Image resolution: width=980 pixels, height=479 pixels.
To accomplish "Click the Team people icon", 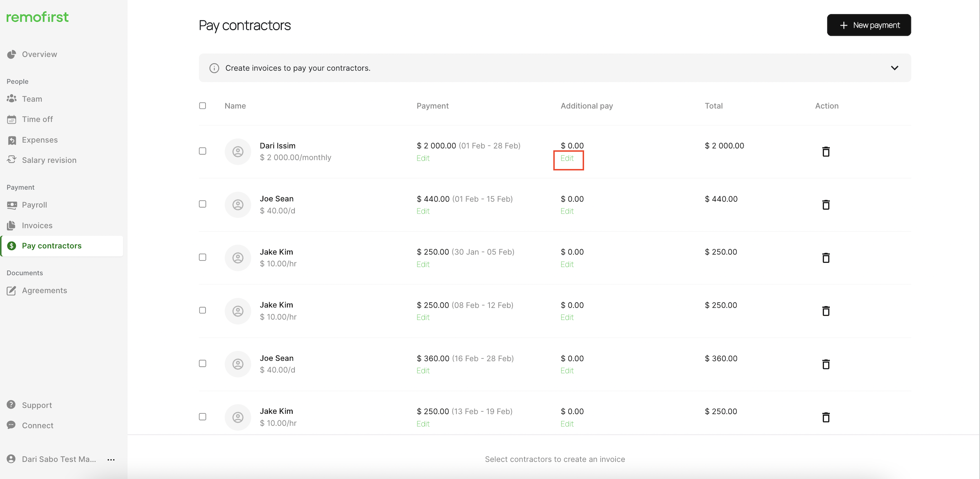I will 11,99.
